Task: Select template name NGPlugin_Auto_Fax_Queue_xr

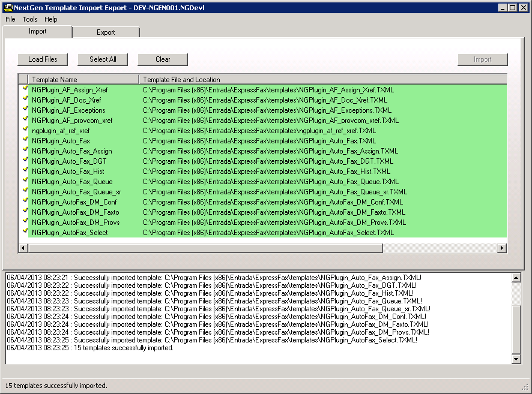Action: tap(76, 191)
